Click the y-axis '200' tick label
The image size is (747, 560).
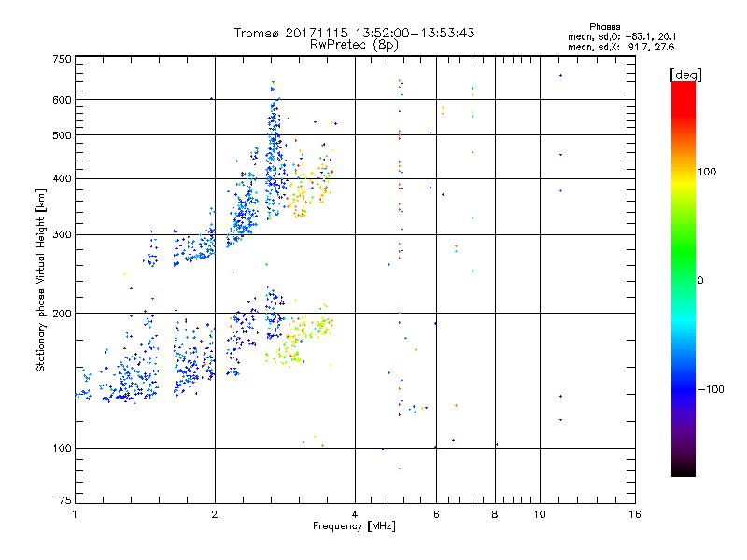pos(62,314)
